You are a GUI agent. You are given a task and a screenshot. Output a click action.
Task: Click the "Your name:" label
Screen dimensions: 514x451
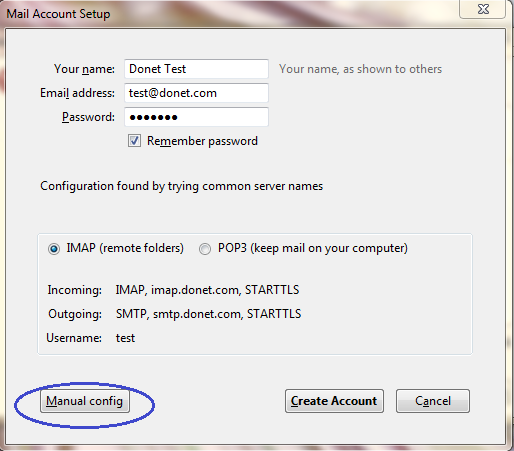coord(84,69)
